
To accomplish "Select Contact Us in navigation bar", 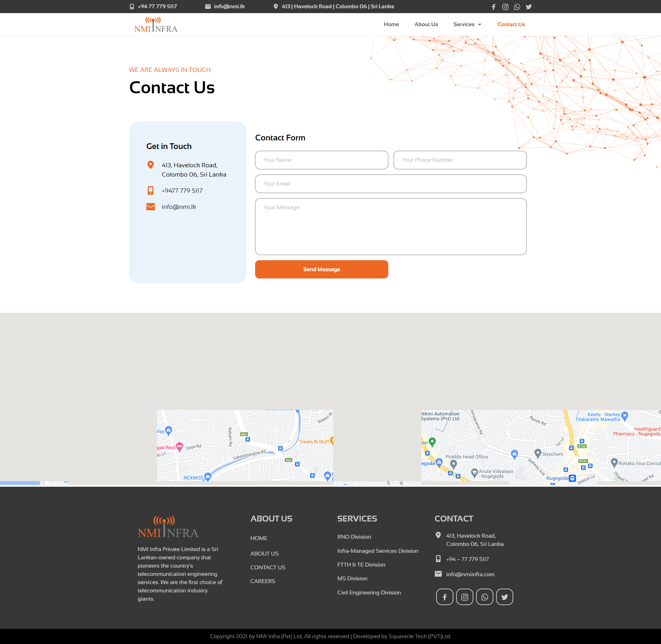I will pos(511,24).
